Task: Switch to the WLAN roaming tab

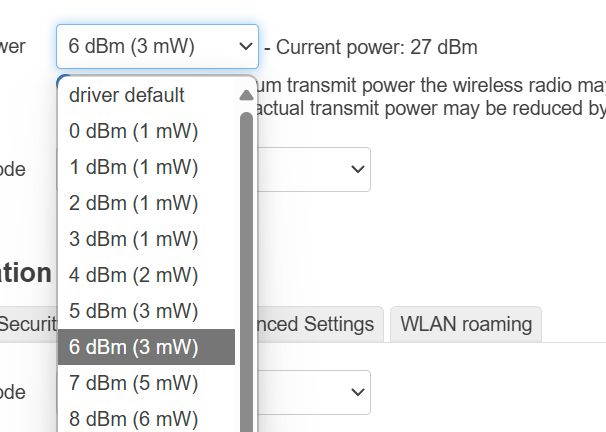Action: (x=466, y=324)
